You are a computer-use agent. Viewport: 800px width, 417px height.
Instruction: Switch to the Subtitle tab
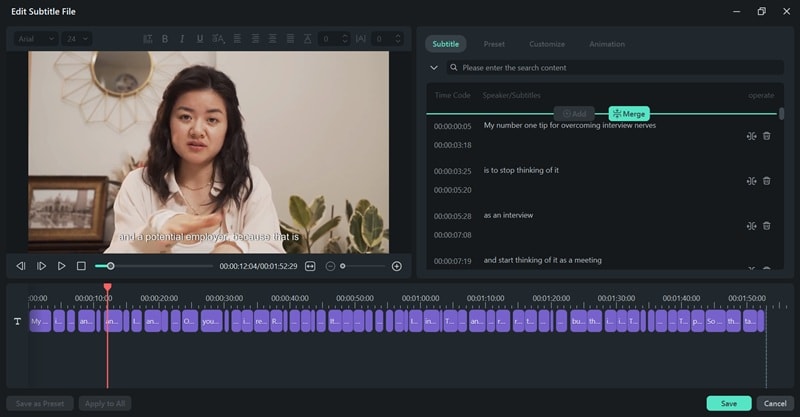(x=445, y=44)
